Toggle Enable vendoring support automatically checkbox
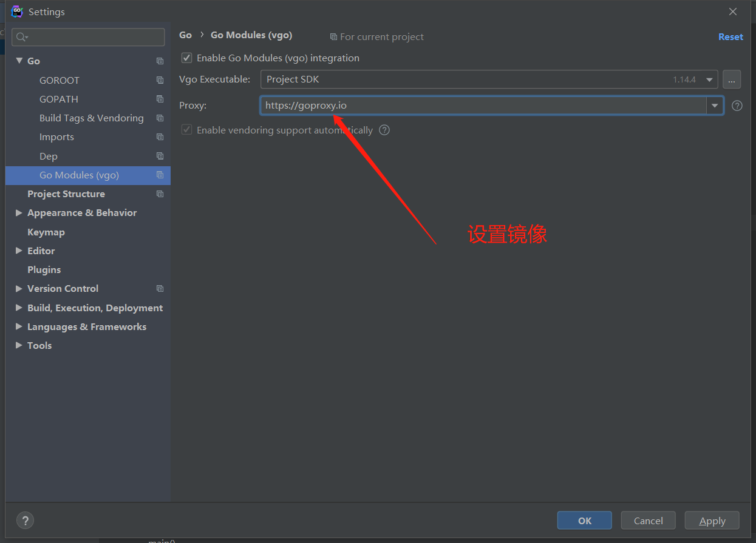This screenshot has width=756, height=543. 186,130
